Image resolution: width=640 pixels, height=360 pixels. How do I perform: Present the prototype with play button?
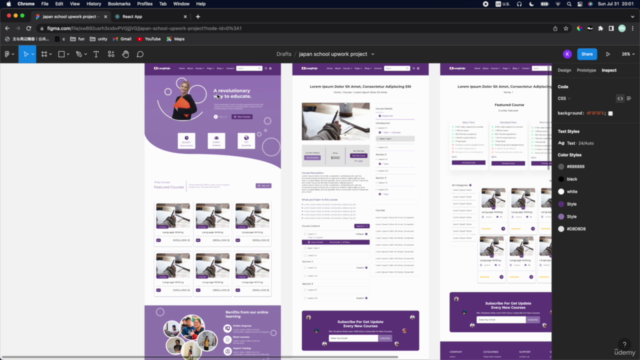tap(608, 54)
